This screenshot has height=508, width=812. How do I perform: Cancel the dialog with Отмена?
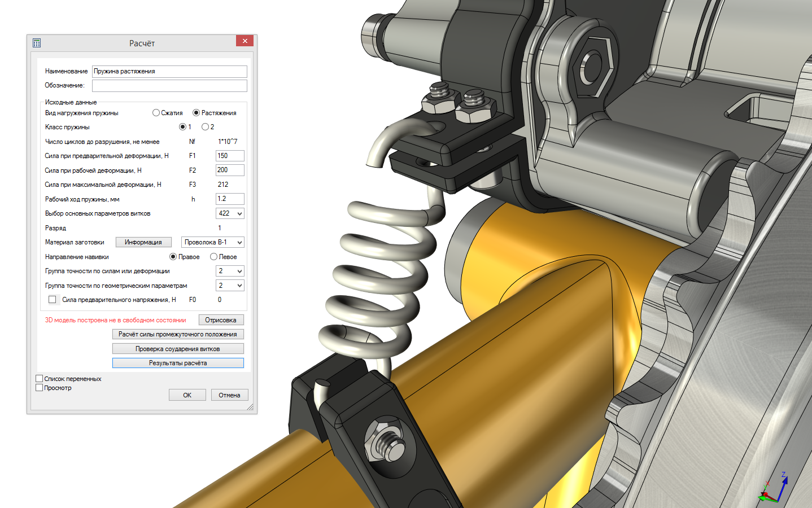click(x=229, y=395)
